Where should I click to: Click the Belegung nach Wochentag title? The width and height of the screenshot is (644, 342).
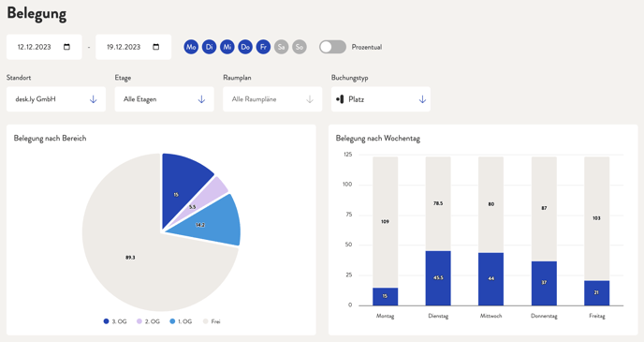tap(378, 138)
